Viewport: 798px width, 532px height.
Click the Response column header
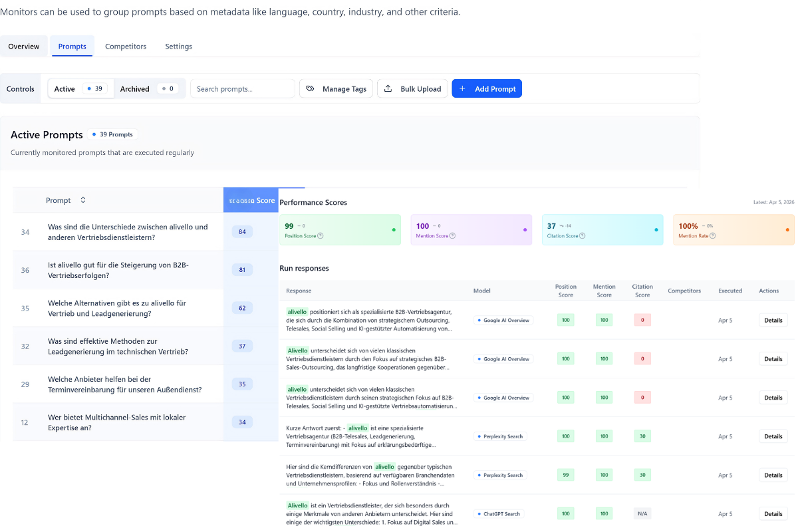coord(299,291)
